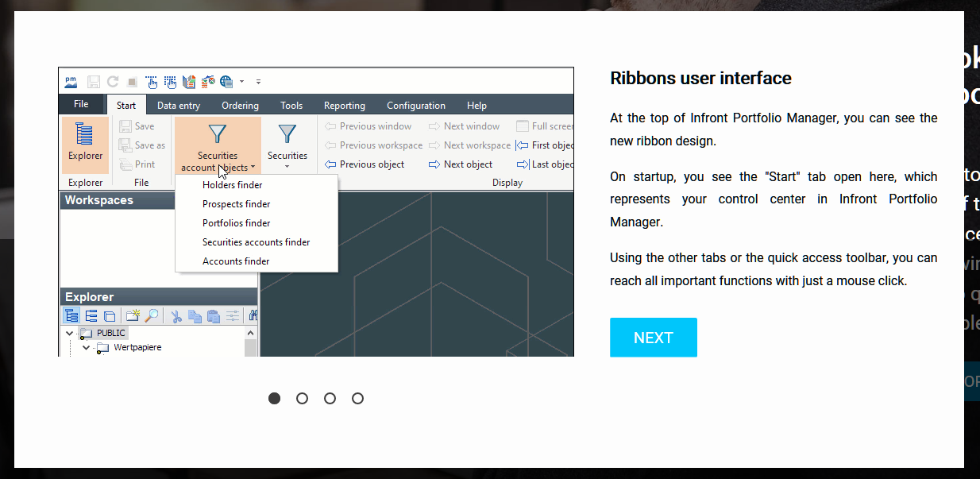This screenshot has height=479, width=980.
Task: Click the Previous object arrow
Action: (x=330, y=164)
